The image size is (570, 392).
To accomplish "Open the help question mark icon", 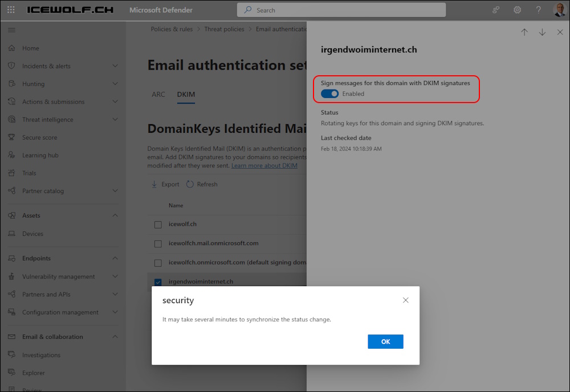I will click(539, 10).
